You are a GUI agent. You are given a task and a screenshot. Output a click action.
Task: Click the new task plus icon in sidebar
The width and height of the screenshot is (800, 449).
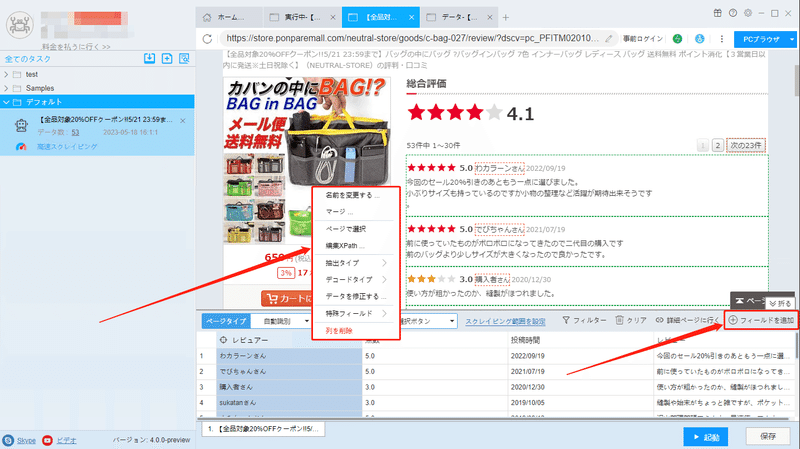(x=167, y=59)
